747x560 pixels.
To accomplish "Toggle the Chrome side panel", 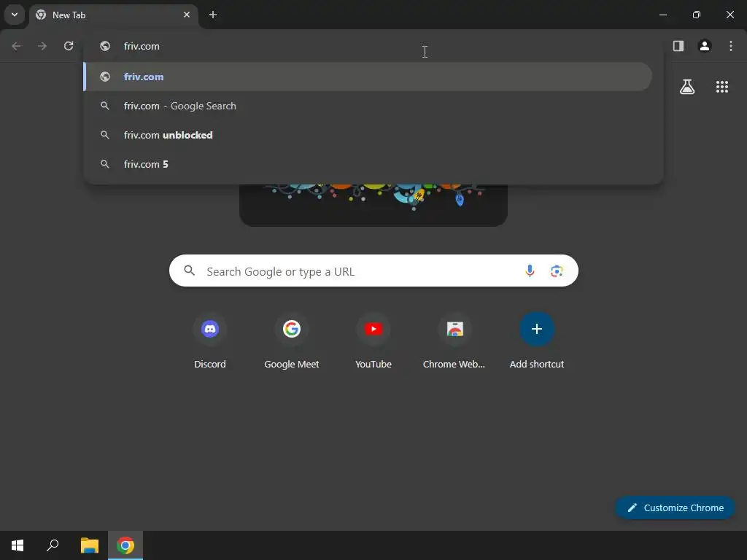I will [x=678, y=46].
